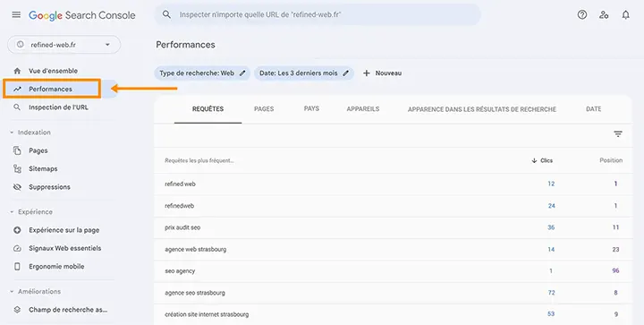Edit the Date filter pencil icon
This screenshot has width=644, height=325.
(x=346, y=73)
